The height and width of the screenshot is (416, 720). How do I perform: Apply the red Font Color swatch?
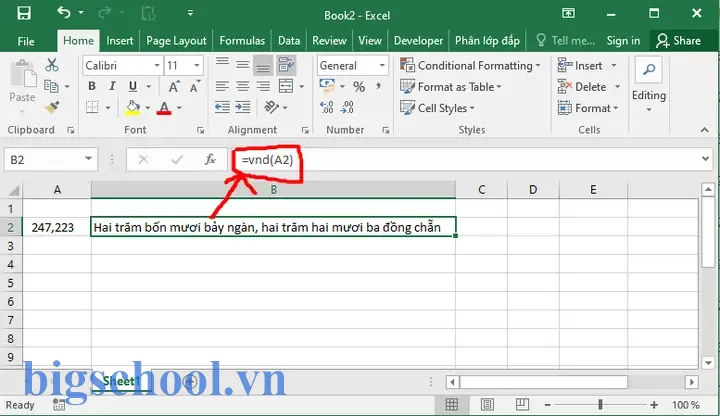(x=164, y=108)
